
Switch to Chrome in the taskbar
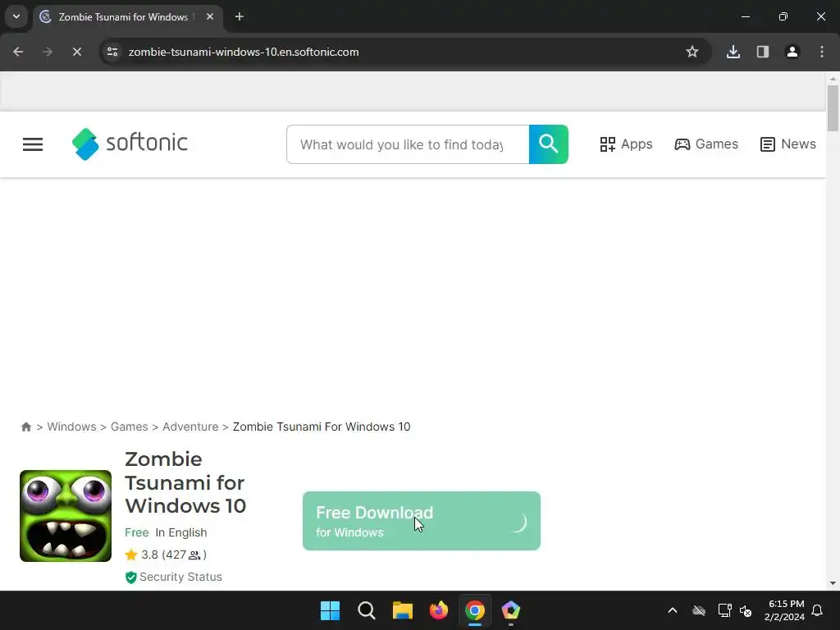coord(475,610)
